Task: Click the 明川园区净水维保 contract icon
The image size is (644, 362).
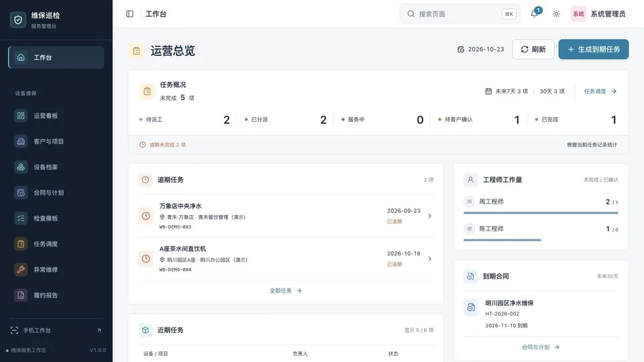Action: tap(471, 307)
